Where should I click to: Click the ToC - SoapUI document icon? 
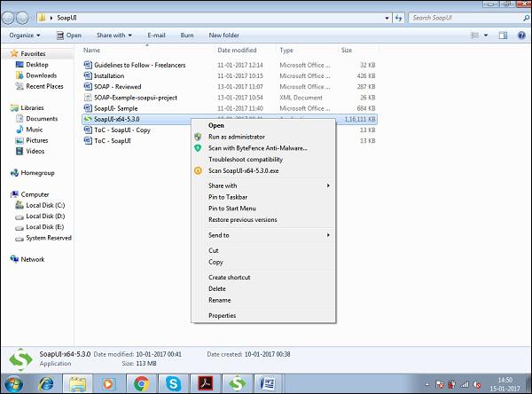point(88,140)
